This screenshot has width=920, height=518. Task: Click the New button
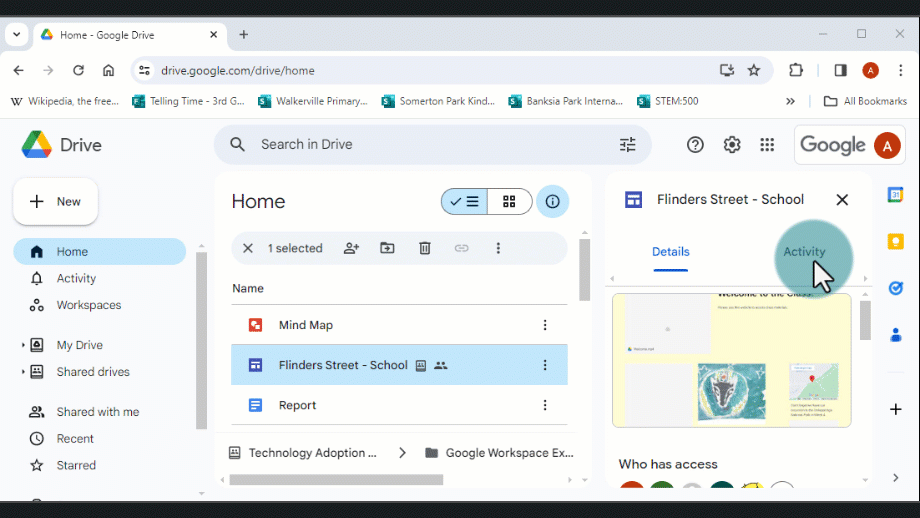(x=56, y=202)
